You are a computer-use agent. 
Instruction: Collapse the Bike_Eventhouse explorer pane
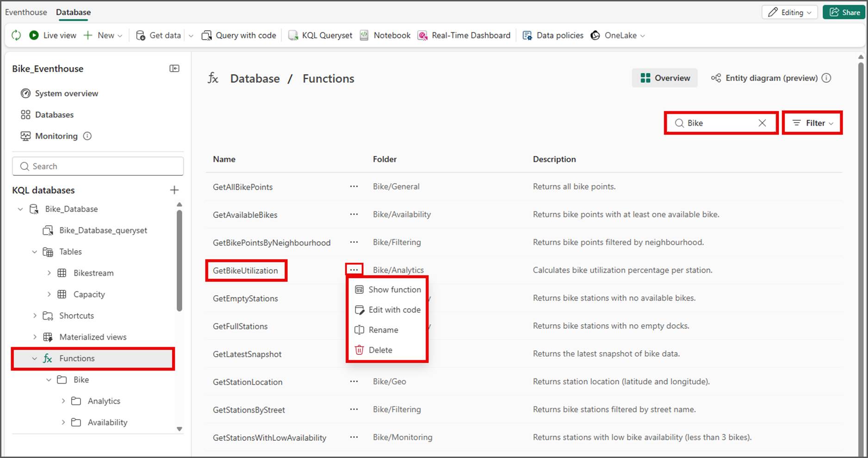click(174, 68)
